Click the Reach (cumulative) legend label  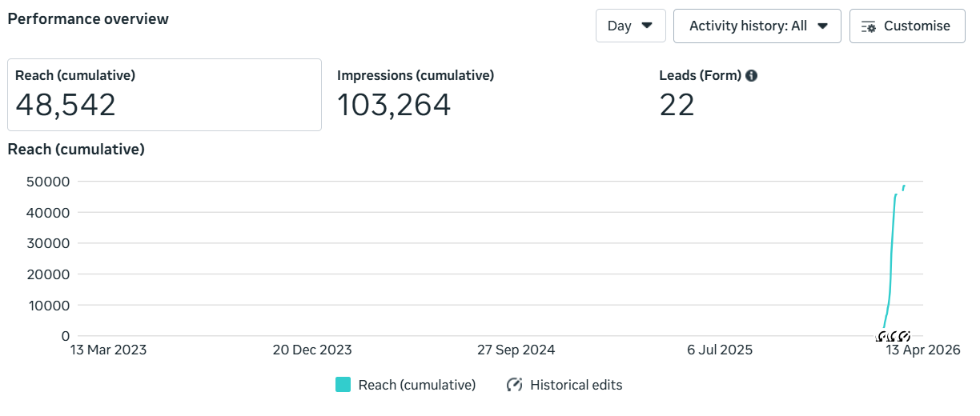point(417,385)
